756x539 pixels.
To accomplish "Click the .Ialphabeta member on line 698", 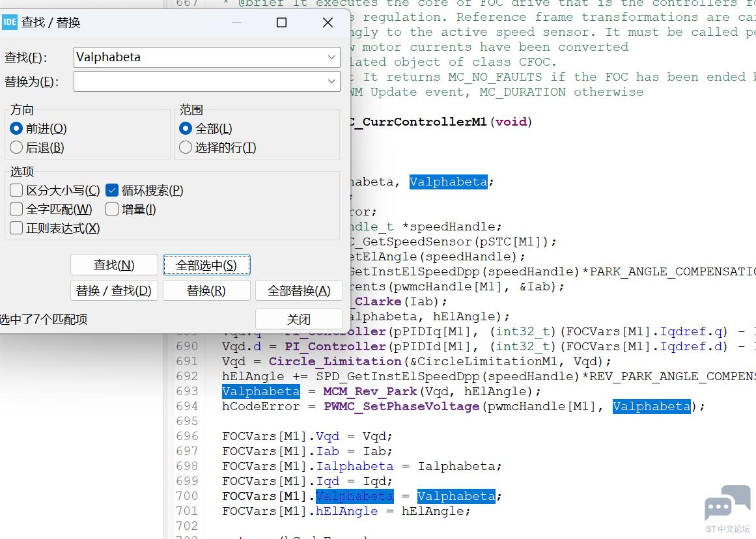I will coord(354,466).
